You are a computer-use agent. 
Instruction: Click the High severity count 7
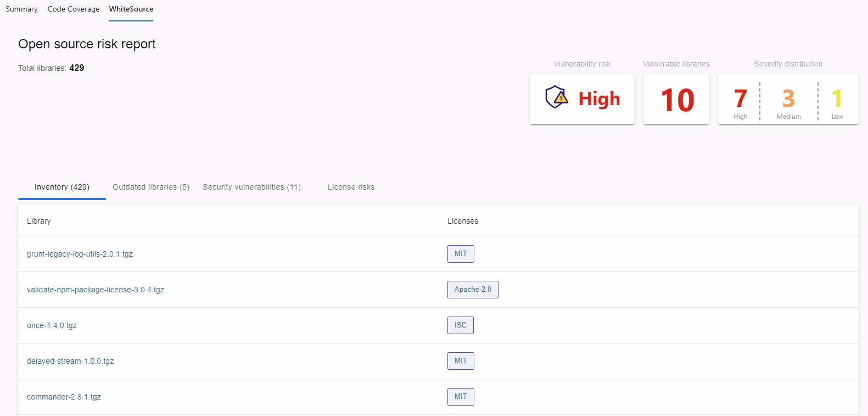[x=740, y=99]
